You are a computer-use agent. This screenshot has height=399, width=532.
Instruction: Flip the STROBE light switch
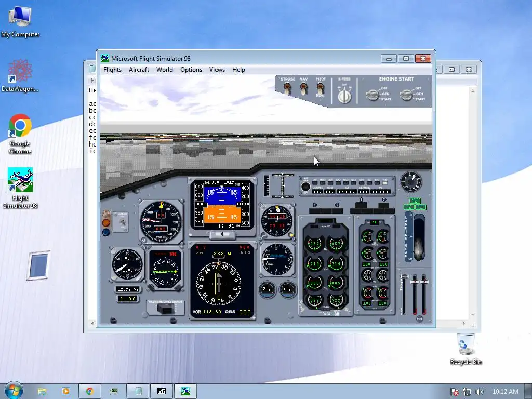click(287, 89)
